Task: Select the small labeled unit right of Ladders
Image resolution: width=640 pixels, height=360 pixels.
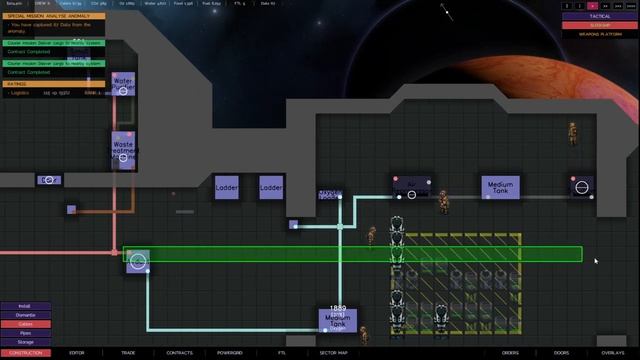Action: (330, 195)
